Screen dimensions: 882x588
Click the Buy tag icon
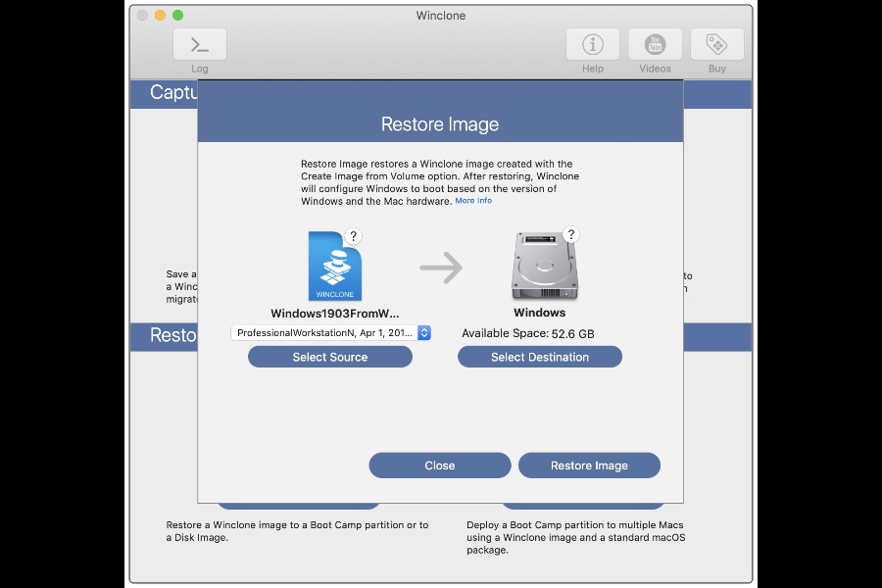point(717,44)
